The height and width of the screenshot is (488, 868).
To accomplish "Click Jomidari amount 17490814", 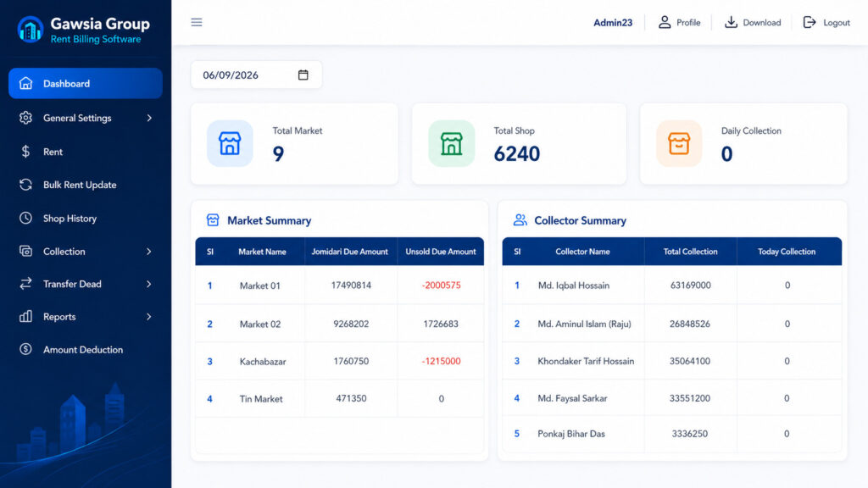I will point(351,286).
